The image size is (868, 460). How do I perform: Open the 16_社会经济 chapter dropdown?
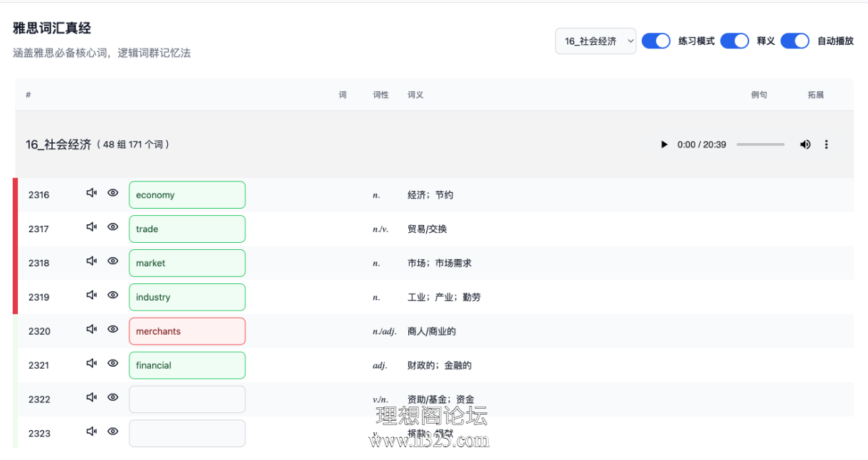click(x=596, y=41)
